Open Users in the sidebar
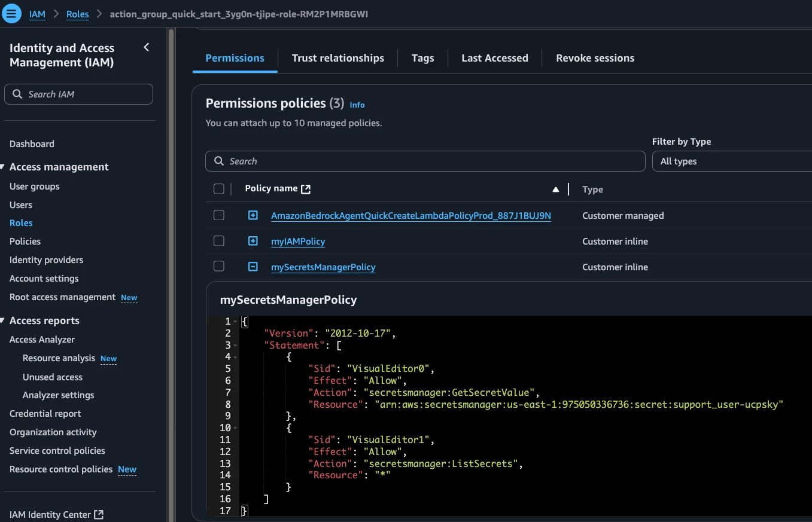Screen dimensions: 812x522 21,204
